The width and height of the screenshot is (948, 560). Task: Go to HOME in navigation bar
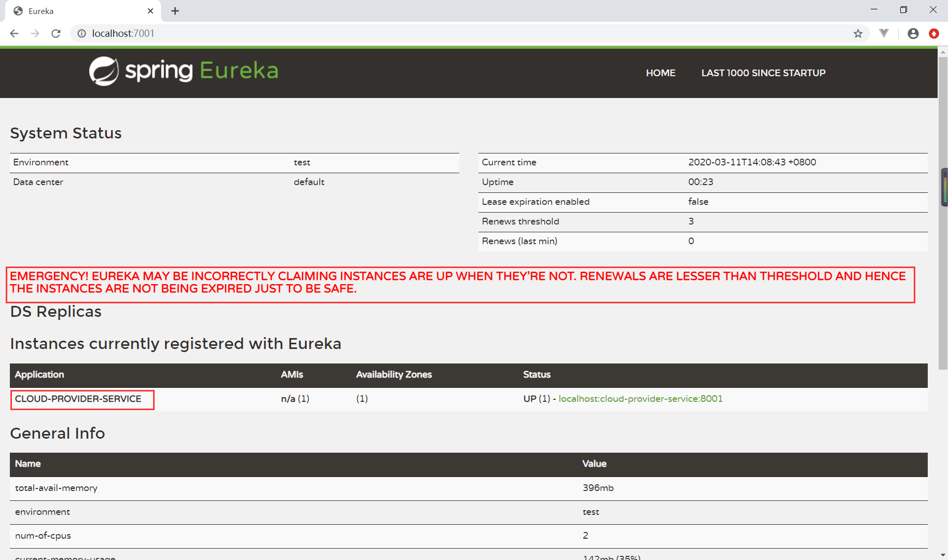click(660, 73)
